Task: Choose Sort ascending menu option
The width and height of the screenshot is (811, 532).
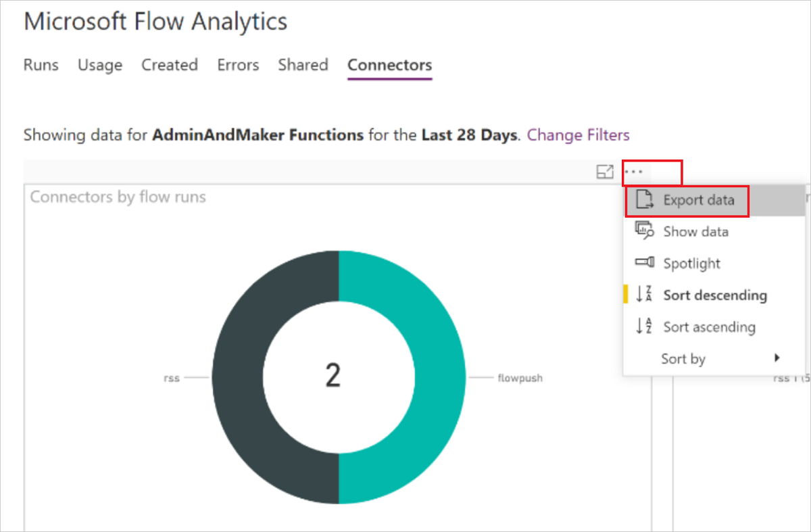Action: click(709, 327)
